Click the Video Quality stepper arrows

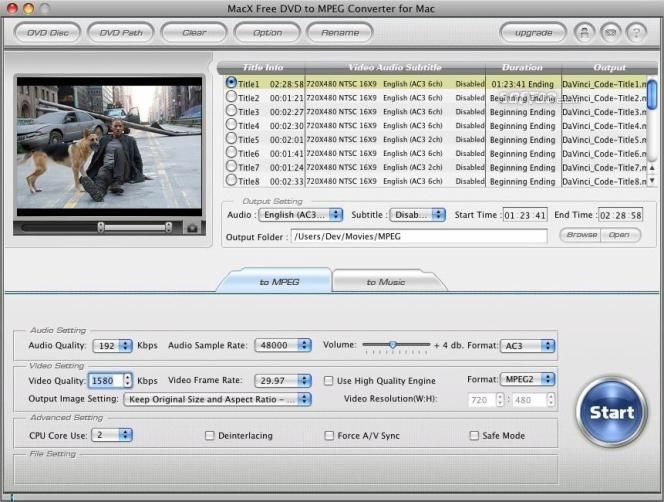[x=128, y=380]
